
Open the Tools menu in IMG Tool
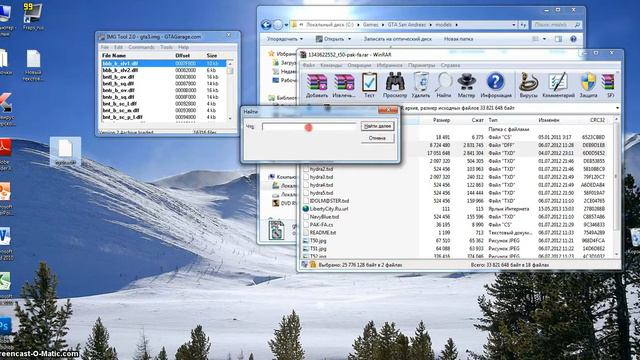(166, 47)
